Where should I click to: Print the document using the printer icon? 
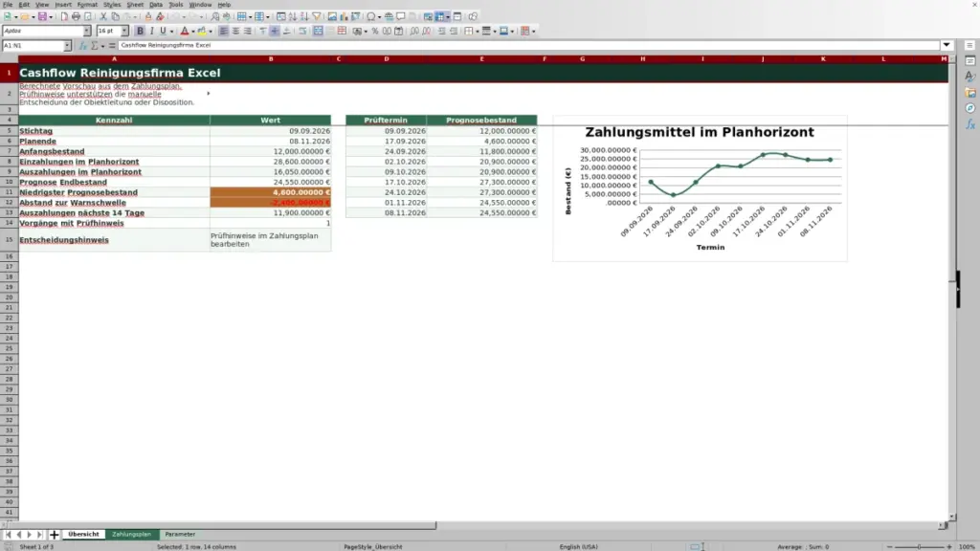click(76, 17)
